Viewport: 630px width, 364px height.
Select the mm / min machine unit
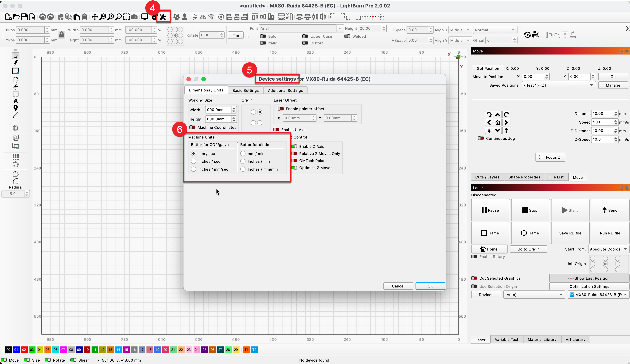pyautogui.click(x=243, y=153)
